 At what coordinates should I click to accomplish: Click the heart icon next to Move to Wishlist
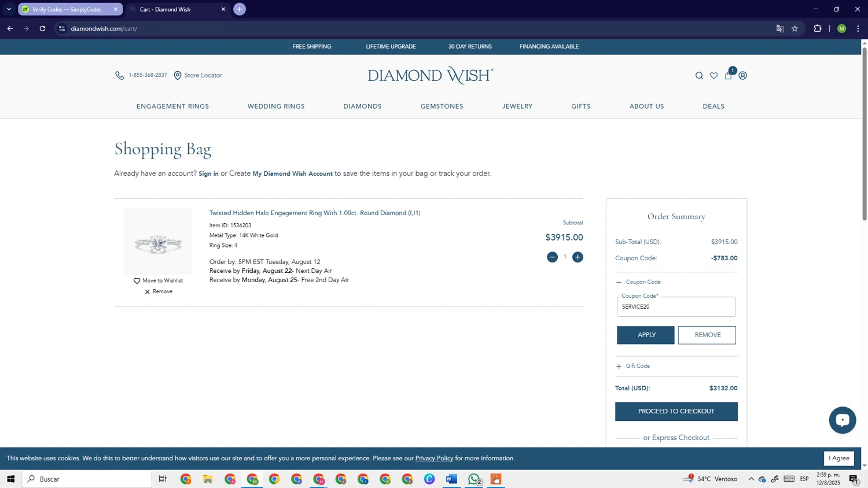tap(137, 281)
